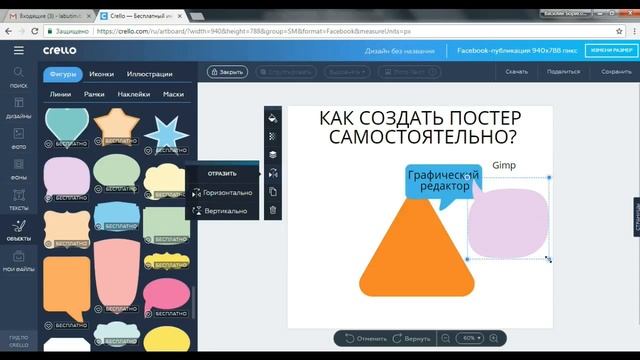
Task: Select the Объекты sidebar section
Action: point(19,230)
